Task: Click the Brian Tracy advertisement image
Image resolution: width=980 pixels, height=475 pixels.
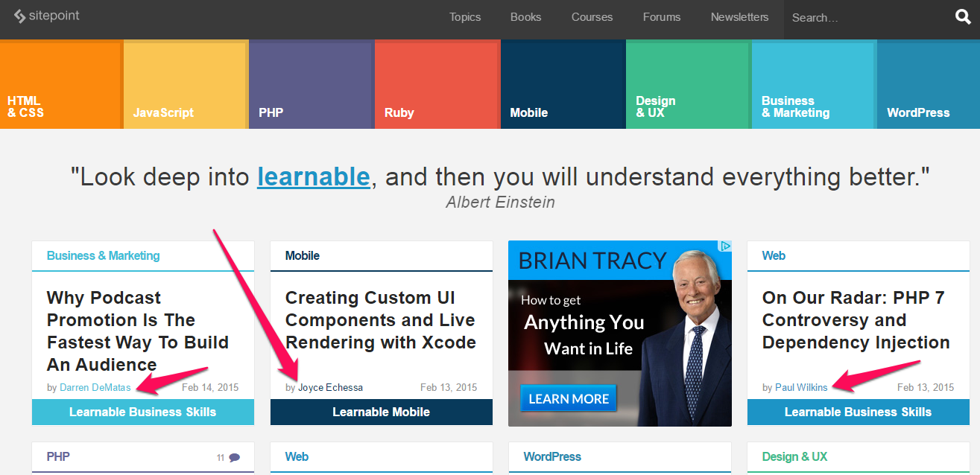Action: coord(620,334)
